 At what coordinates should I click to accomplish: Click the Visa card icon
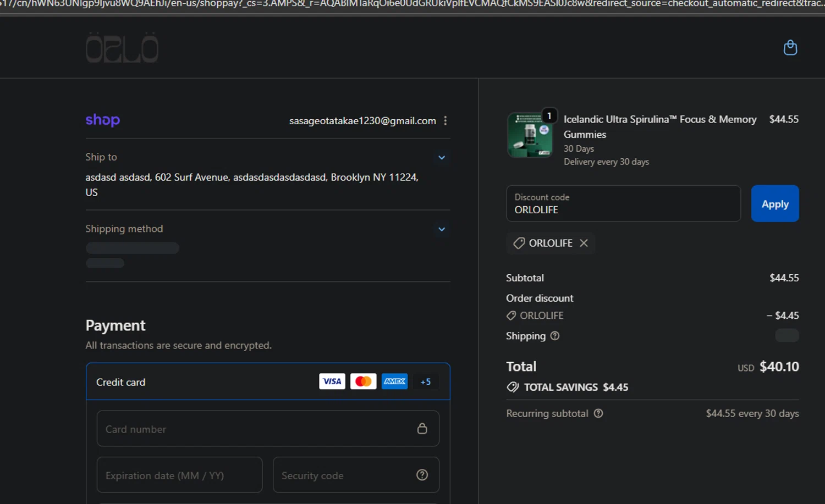pos(332,381)
